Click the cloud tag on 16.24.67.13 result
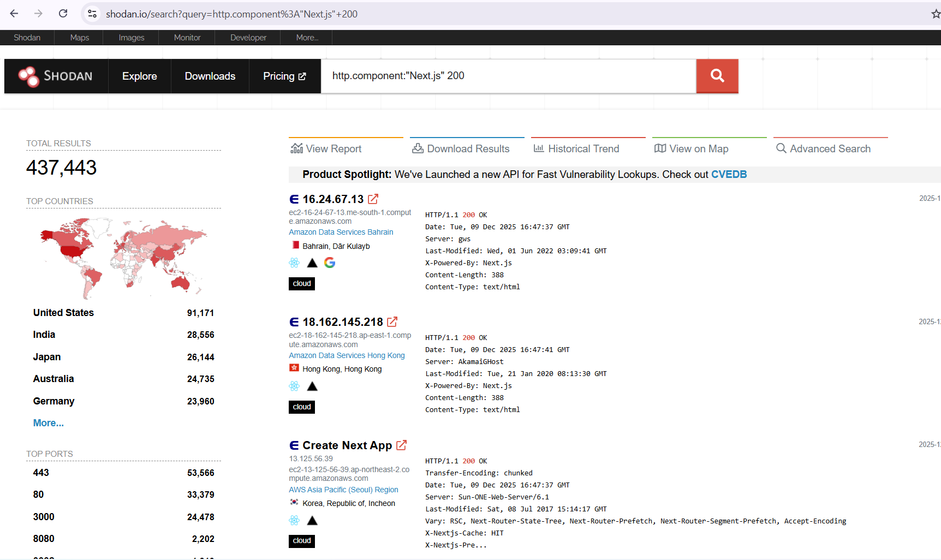Image resolution: width=941 pixels, height=560 pixels. pyautogui.click(x=302, y=284)
